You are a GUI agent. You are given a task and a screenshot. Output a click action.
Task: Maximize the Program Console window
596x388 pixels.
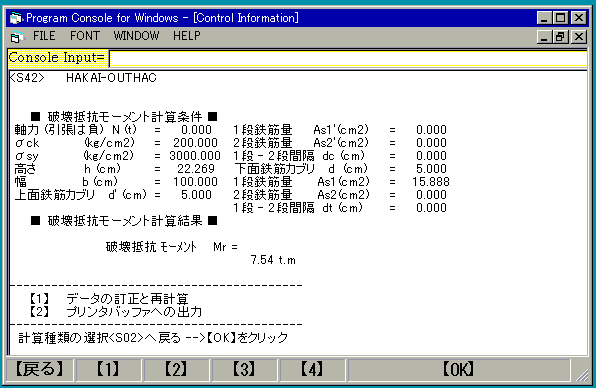coord(561,18)
